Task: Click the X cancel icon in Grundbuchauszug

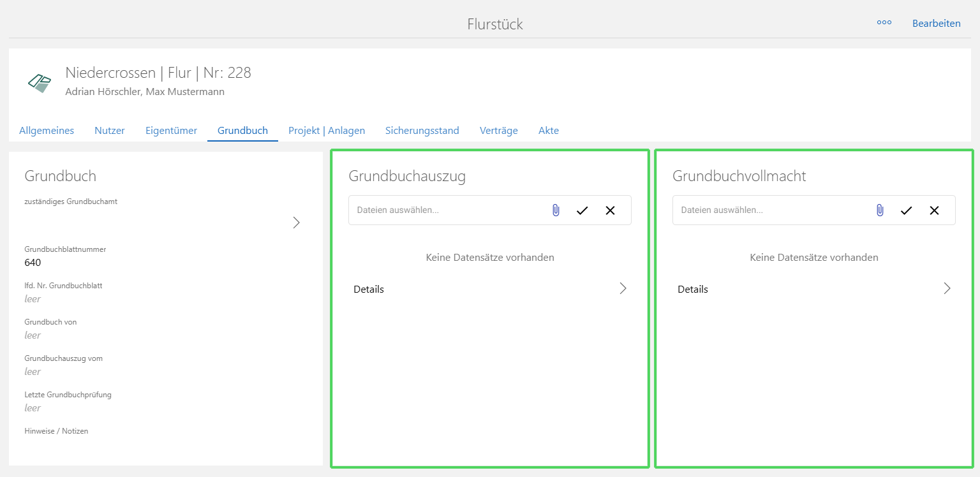Action: point(610,210)
